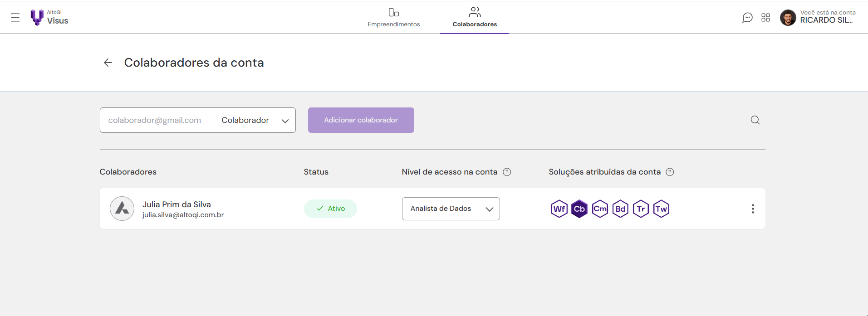Open the hamburger menu
This screenshot has height=316, width=868.
point(15,18)
